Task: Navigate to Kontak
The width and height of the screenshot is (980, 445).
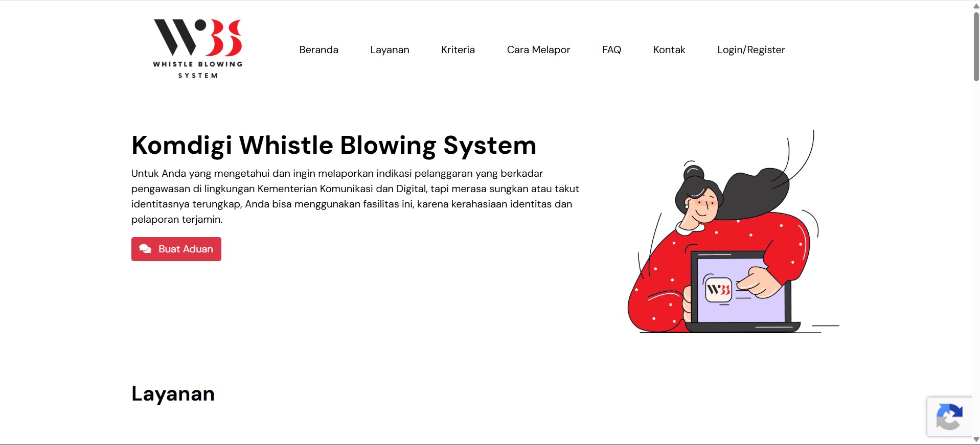Action: [669, 50]
